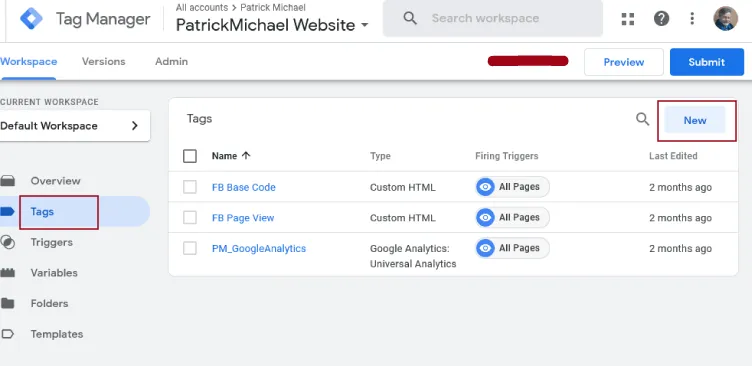Open the three-dot more options menu
The height and width of the screenshot is (366, 752).
pyautogui.click(x=692, y=19)
